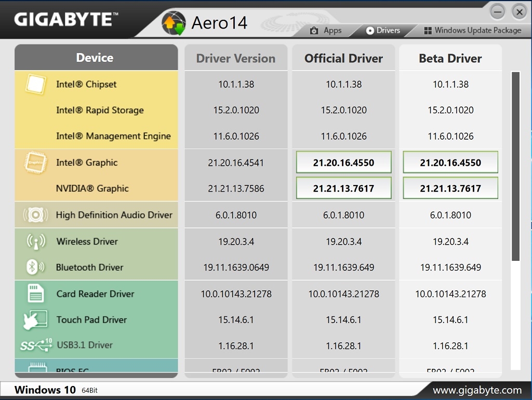Open the www.gigabyte.com website link
Image resolution: width=532 pixels, height=400 pixels.
coord(477,390)
